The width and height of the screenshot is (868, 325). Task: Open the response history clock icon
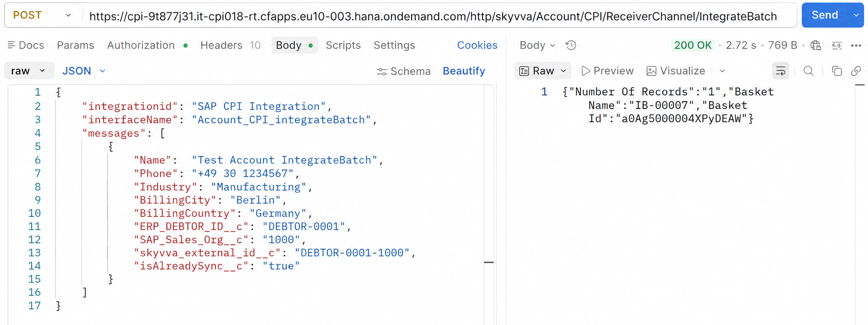pyautogui.click(x=571, y=45)
